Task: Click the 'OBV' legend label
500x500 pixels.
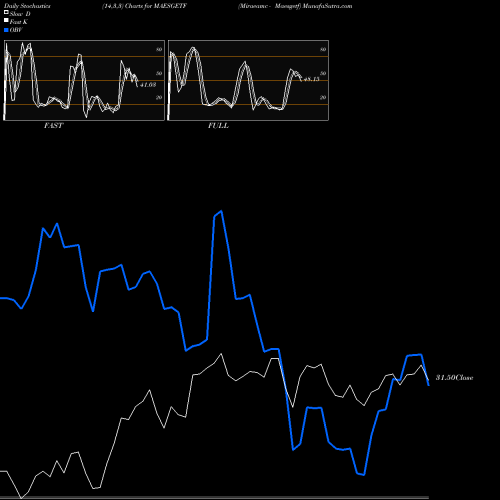Action: (16, 30)
